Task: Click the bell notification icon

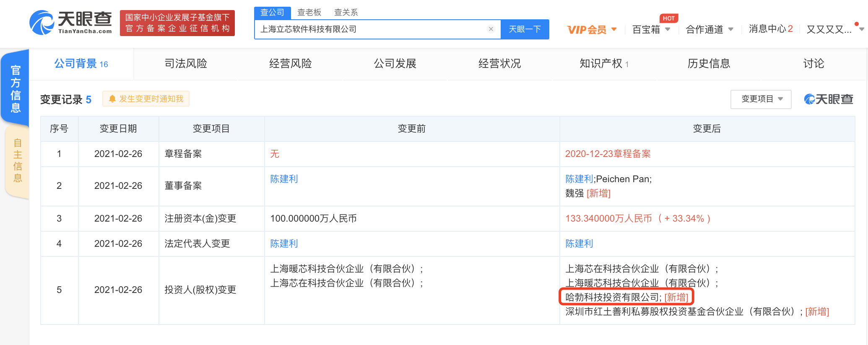Action: coord(112,99)
